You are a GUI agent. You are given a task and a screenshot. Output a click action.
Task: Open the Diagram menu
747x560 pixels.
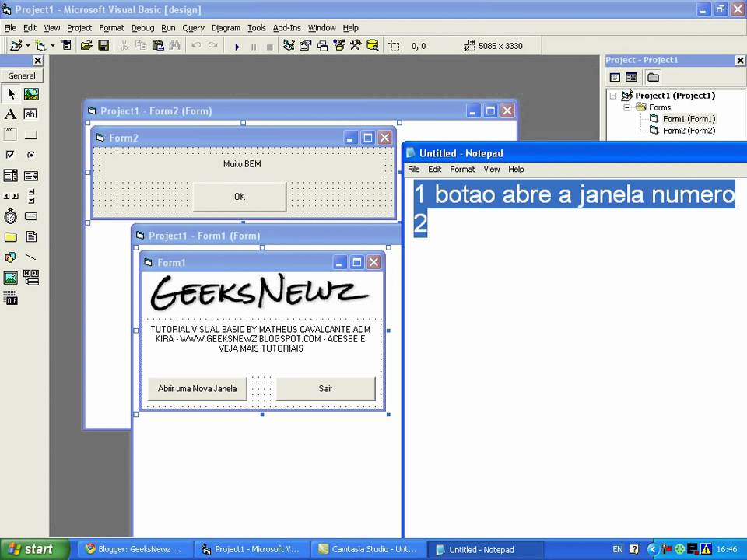pos(226,28)
